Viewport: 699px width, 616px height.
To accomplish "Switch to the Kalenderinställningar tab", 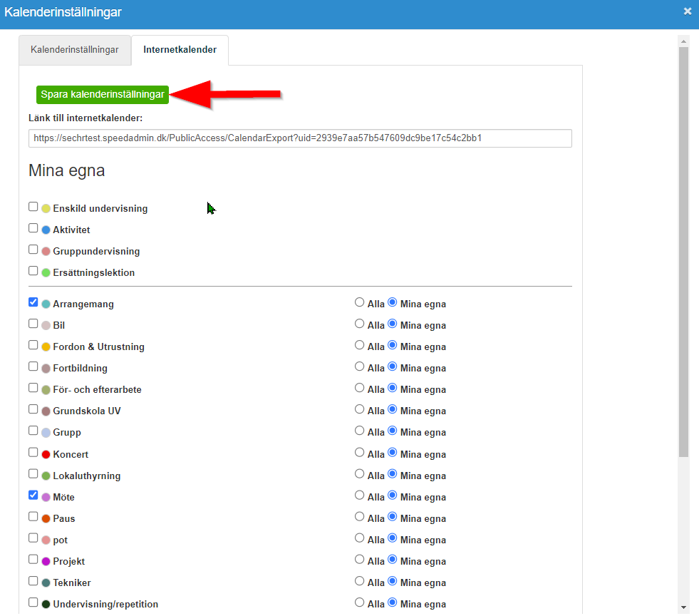I will click(x=74, y=50).
